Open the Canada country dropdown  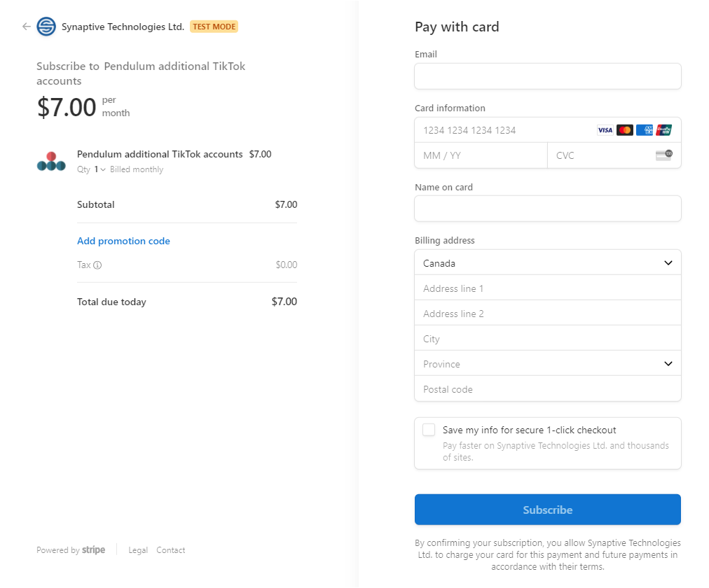pyautogui.click(x=548, y=262)
